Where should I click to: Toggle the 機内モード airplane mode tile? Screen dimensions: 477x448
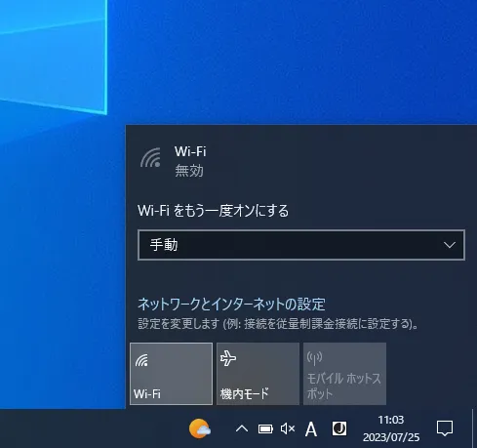point(258,374)
